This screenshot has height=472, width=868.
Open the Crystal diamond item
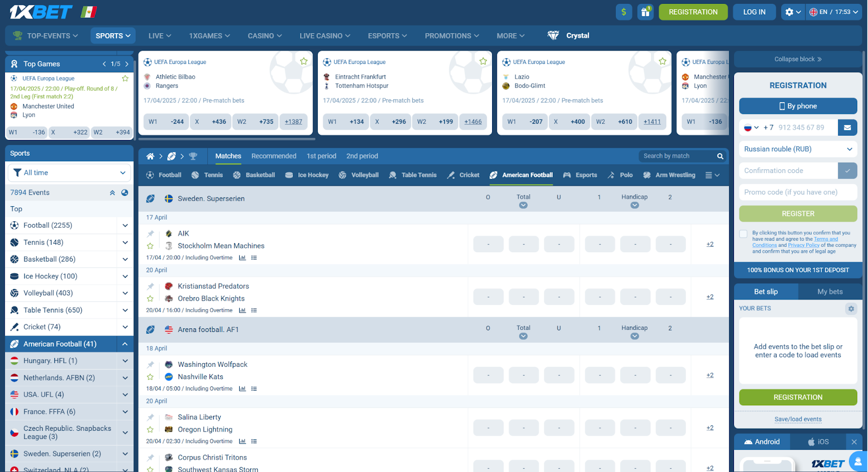click(569, 36)
